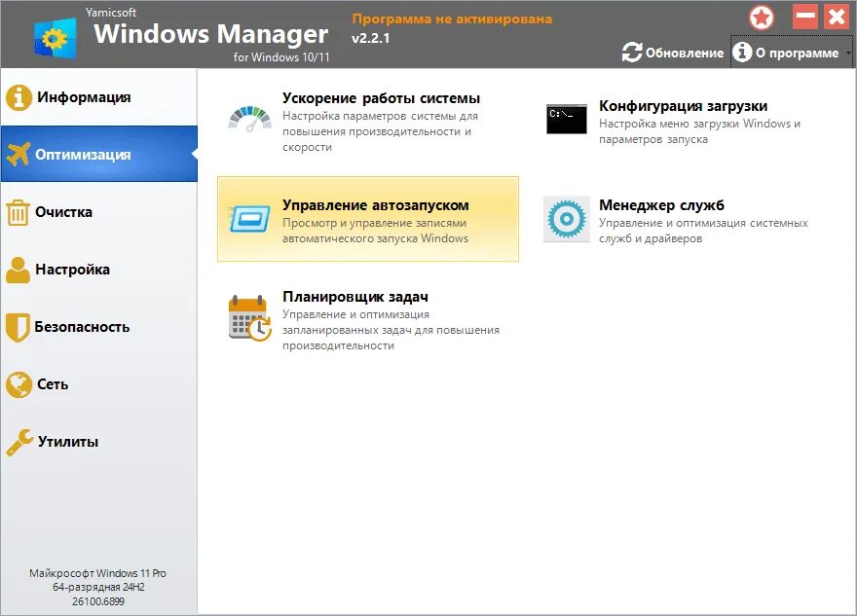Click the refresh arrows update icon
857x616 pixels.
coord(632,53)
